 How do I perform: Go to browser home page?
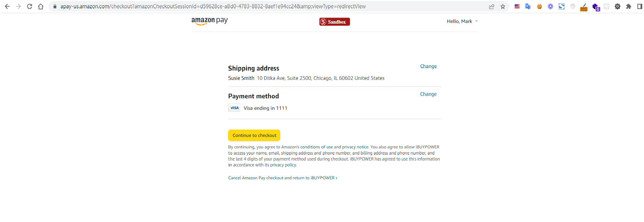(41, 7)
